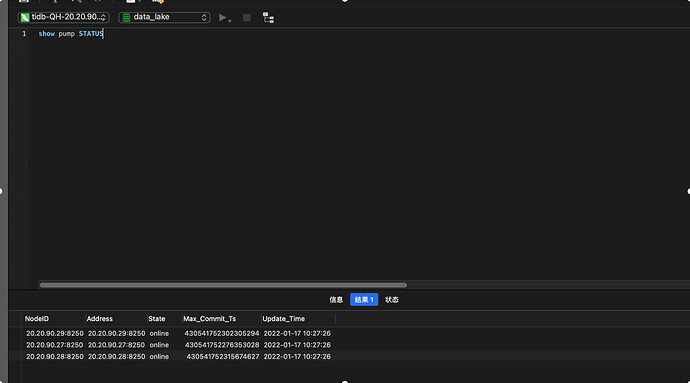Select State cell in 20.20.90.27 row
This screenshot has width=690, height=383.
[x=159, y=345]
